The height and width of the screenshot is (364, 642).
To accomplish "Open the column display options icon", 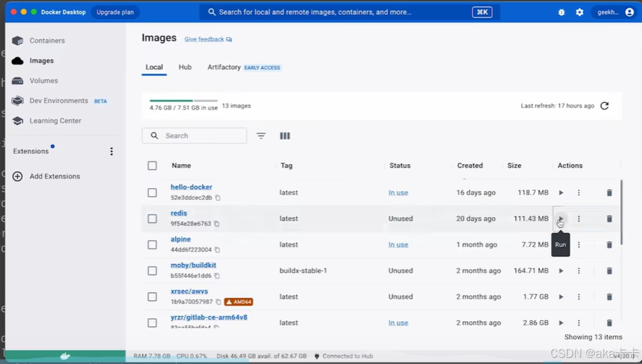I will coord(285,136).
